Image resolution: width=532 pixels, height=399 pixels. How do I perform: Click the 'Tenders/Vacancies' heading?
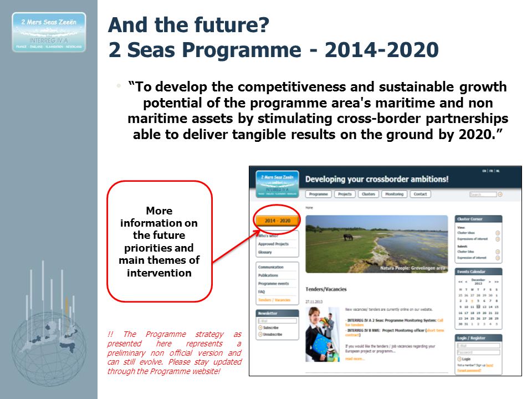(x=326, y=289)
